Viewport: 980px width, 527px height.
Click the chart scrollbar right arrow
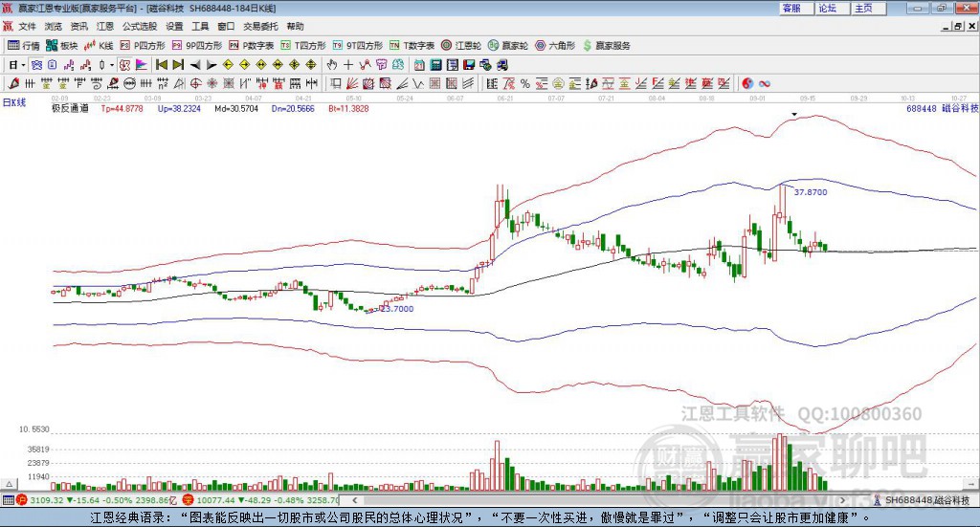tap(842, 500)
